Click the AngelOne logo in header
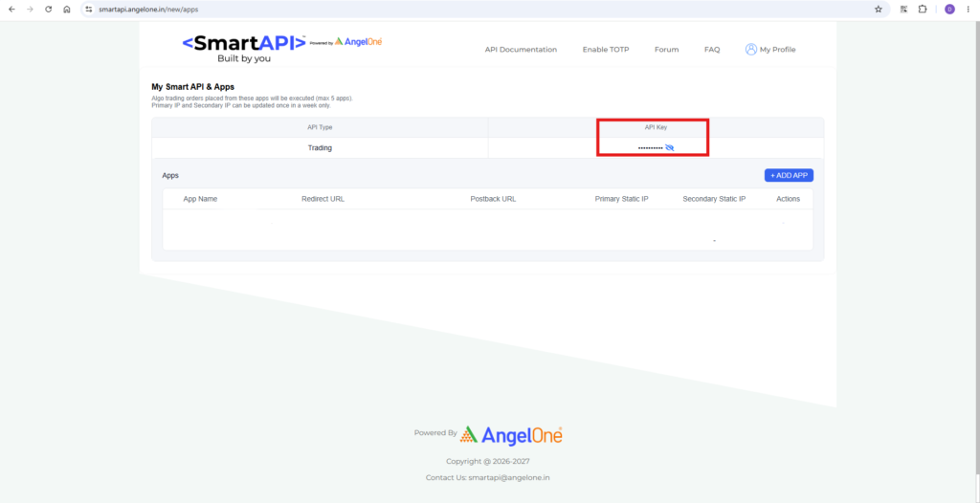980x503 pixels. [x=359, y=41]
